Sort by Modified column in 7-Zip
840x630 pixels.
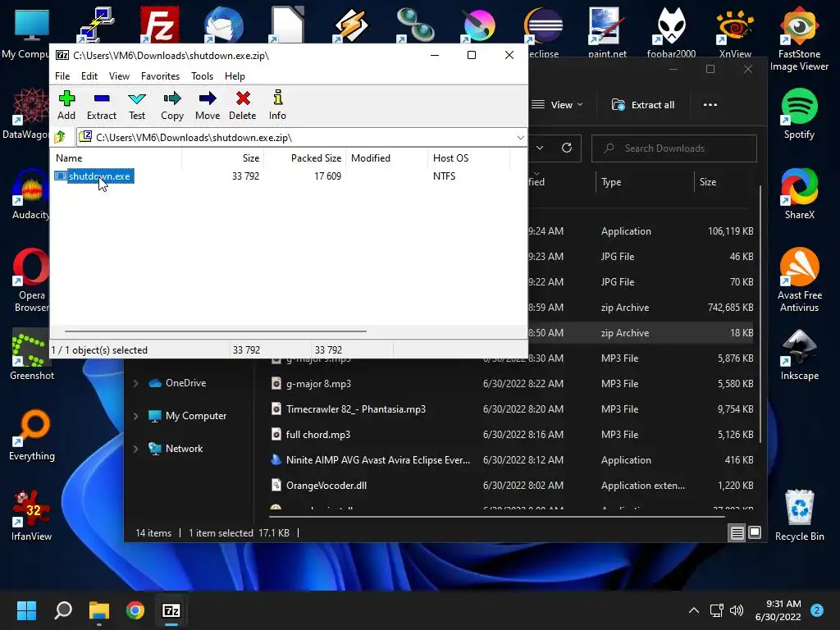[x=371, y=158]
